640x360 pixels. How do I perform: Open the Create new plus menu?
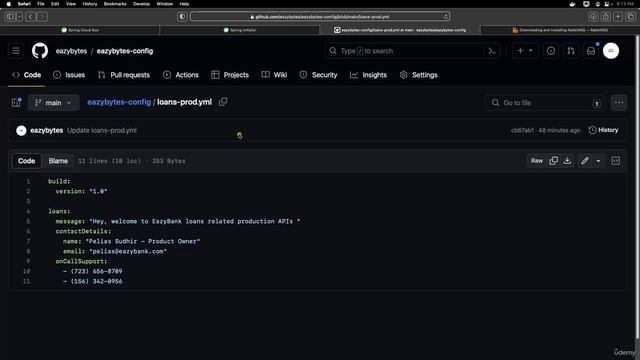point(524,51)
